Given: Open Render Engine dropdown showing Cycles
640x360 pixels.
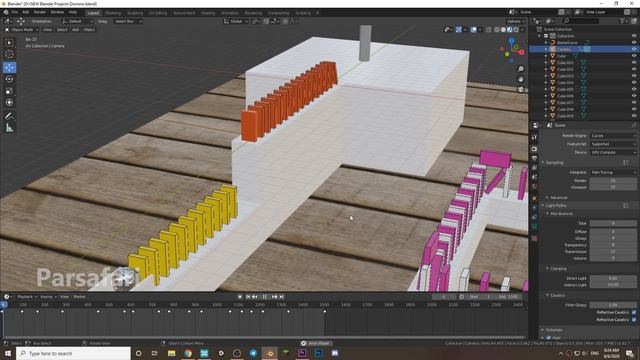Looking at the screenshot, I should 613,136.
